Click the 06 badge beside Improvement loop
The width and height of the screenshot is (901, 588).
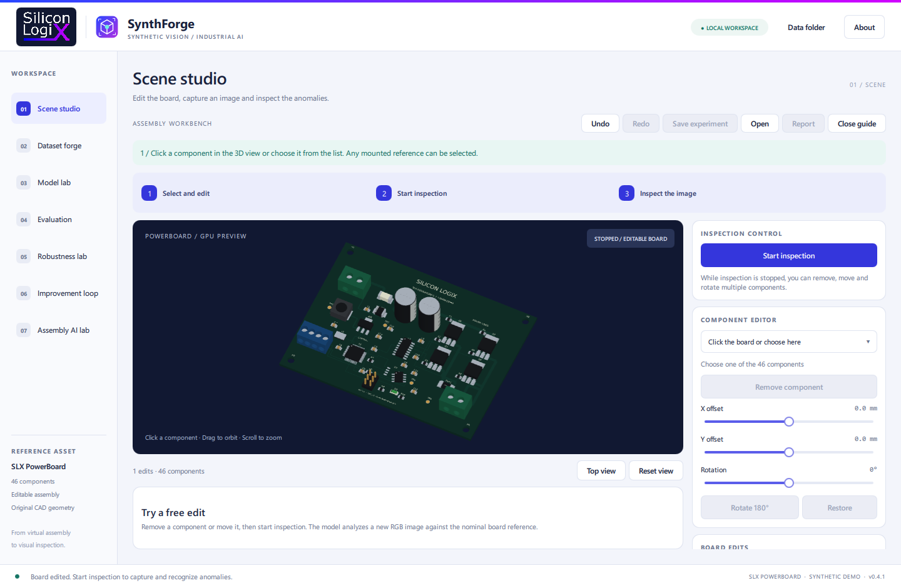click(x=24, y=293)
